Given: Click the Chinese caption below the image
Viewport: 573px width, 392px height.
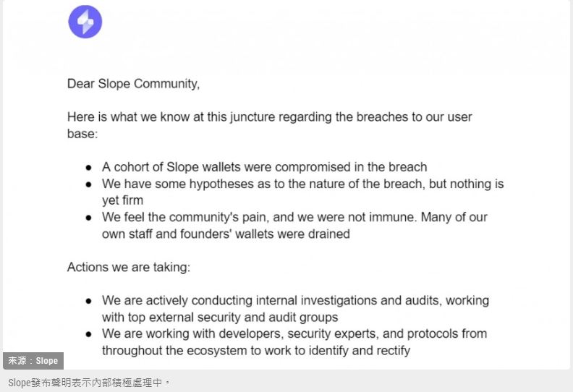Looking at the screenshot, I should (x=89, y=383).
